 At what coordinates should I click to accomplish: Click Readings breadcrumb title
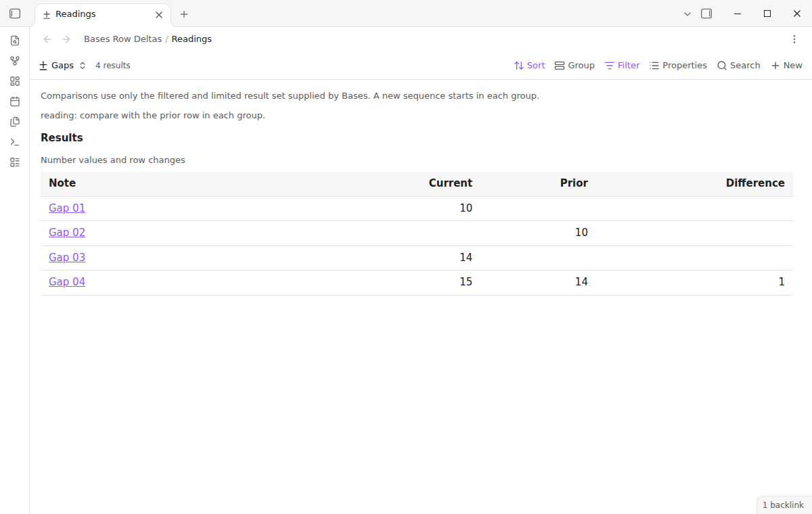click(191, 39)
